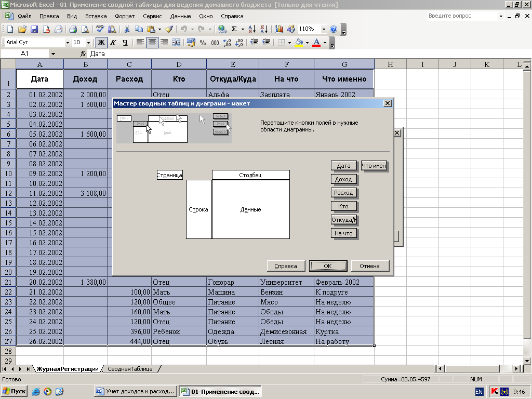Open Print Preview
This screenshot has width=532, height=399.
coord(85,29)
